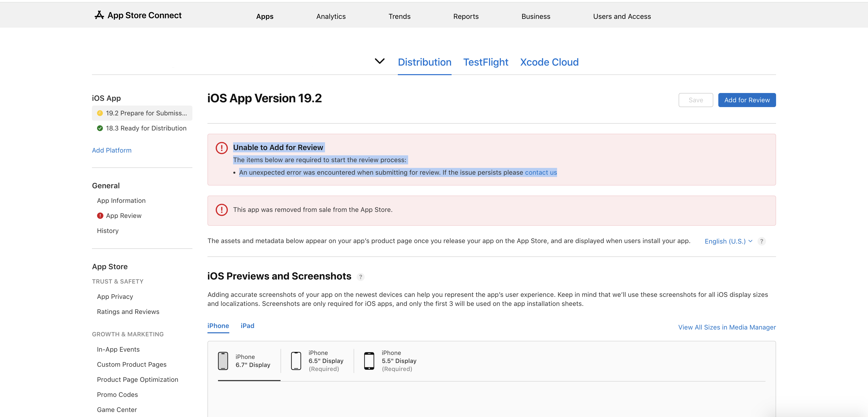Image resolution: width=868 pixels, height=417 pixels.
Task: Click the Unable to Add for Review title
Action: point(278,148)
